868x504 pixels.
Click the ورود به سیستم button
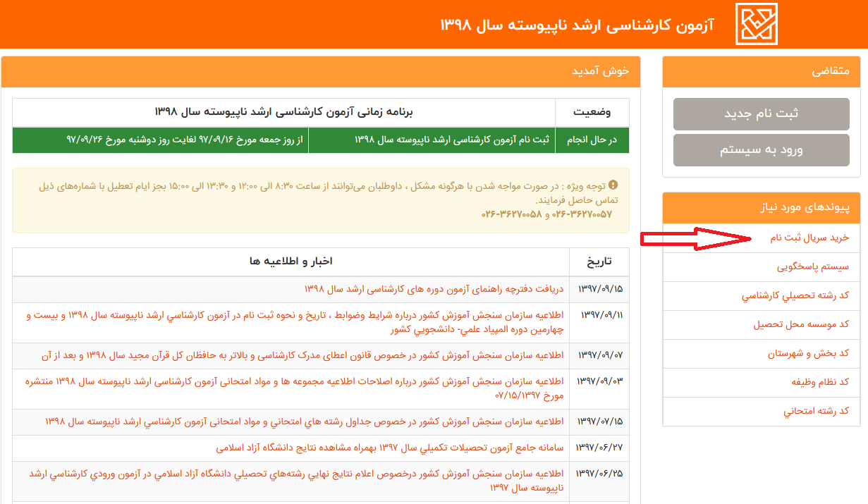[x=762, y=150]
